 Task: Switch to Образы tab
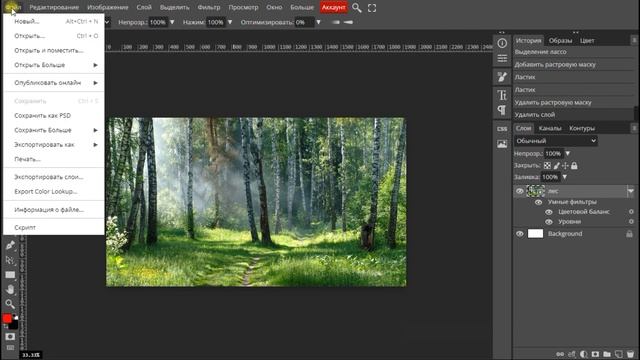560,40
